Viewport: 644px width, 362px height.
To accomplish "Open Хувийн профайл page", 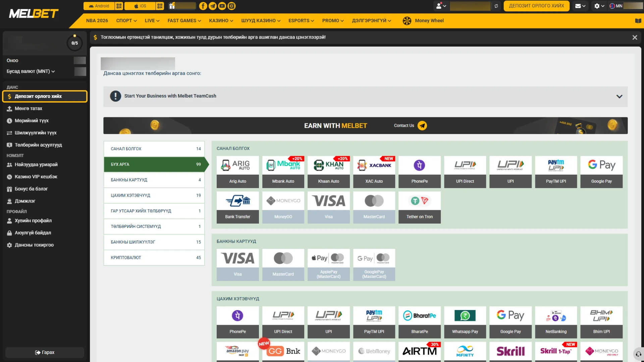I will [x=45, y=221].
